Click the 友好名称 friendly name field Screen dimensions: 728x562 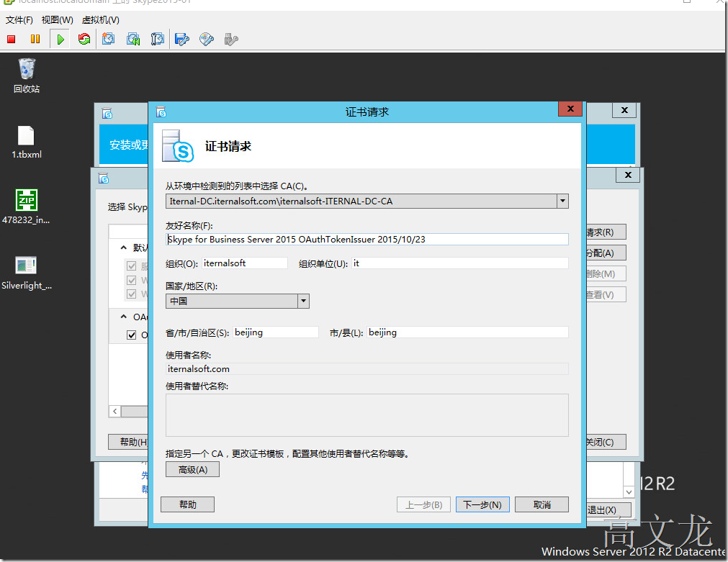click(x=367, y=240)
